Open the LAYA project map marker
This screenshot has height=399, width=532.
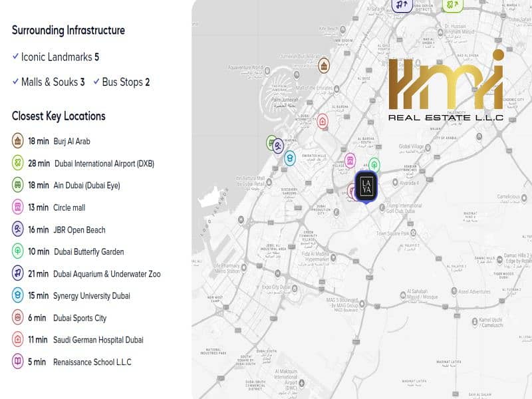[366, 186]
